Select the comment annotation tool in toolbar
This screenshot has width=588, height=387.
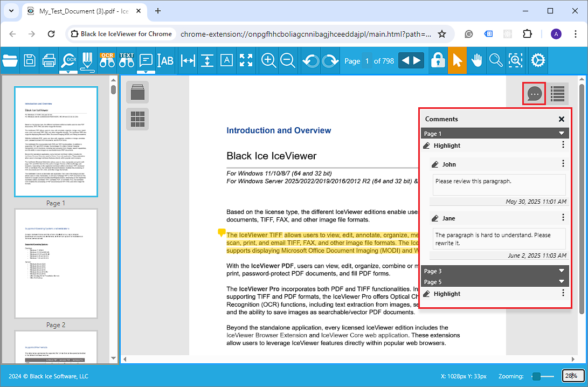(x=146, y=60)
